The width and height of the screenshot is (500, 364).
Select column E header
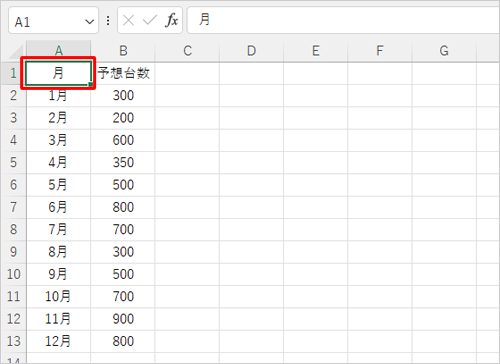tap(316, 51)
